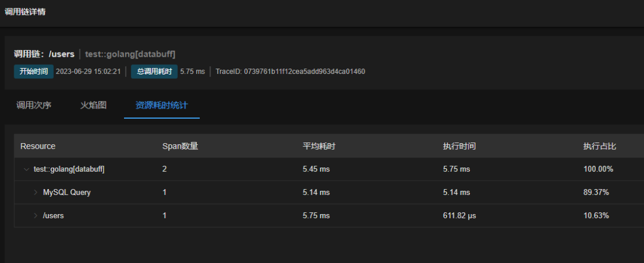Click the 执行占比 column header
Image resolution: width=644 pixels, height=263 pixels.
click(600, 146)
